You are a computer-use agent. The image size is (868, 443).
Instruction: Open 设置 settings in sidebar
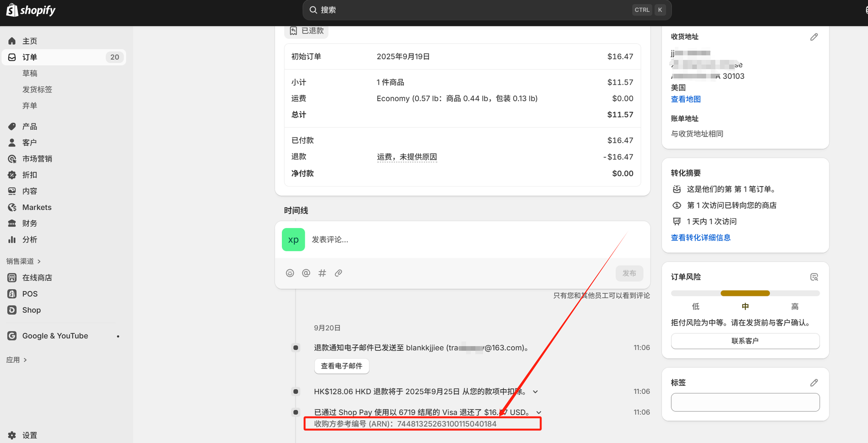point(30,435)
